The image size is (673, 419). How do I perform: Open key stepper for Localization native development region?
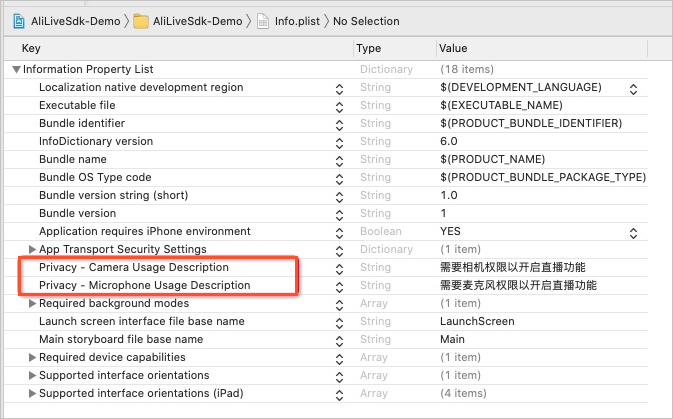tap(340, 89)
